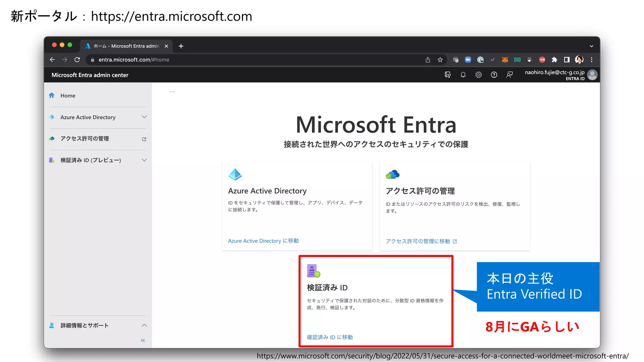Click the Azure Active Directory card heading
The width and height of the screenshot is (644, 362).
(267, 191)
